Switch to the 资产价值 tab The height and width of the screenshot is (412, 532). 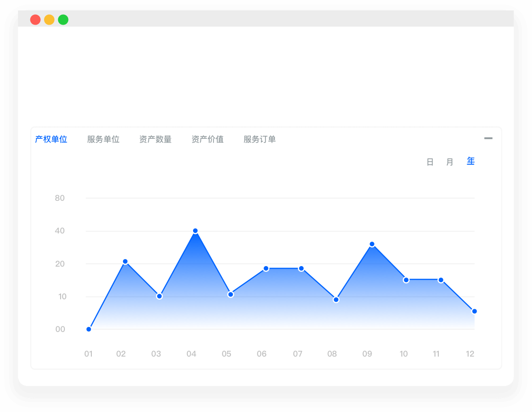pyautogui.click(x=208, y=139)
